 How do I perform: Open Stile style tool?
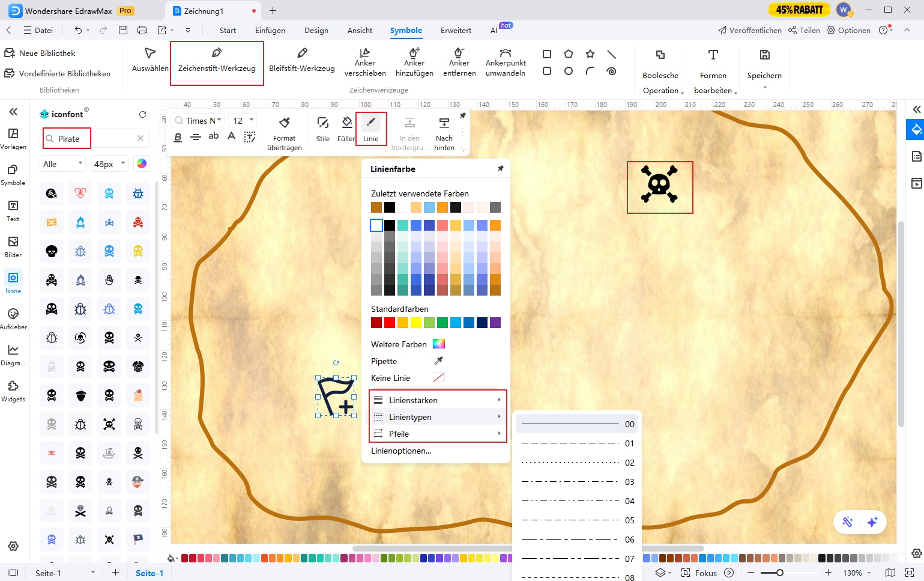(x=323, y=129)
